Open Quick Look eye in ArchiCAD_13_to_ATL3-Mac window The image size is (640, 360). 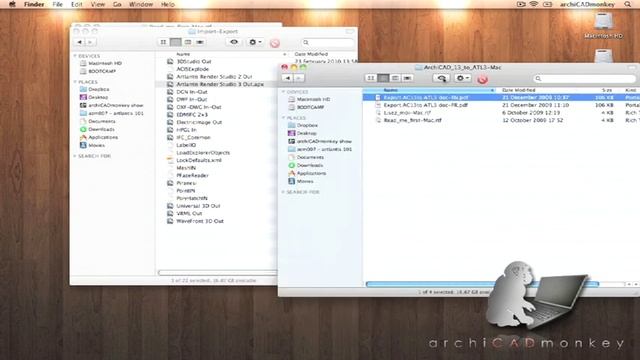point(442,78)
